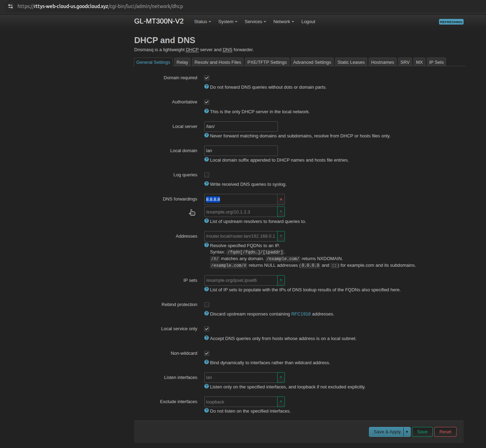Add Listen interfaces entry with plus button
486x448 pixels.
coord(281,378)
